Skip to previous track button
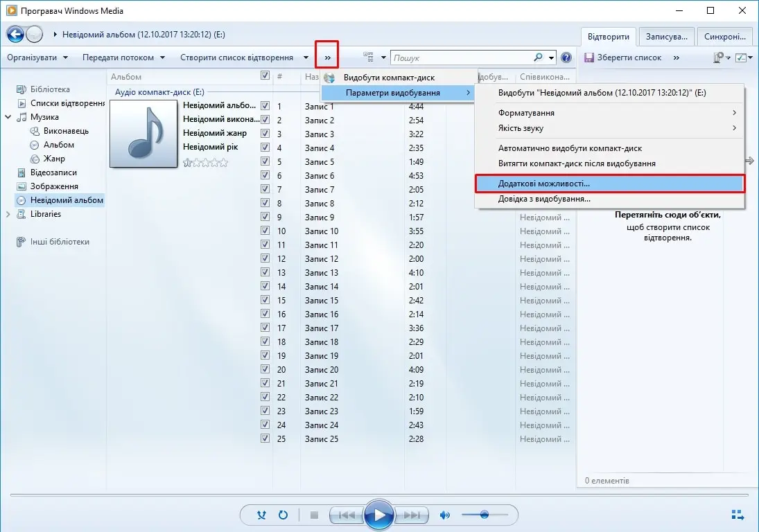 (x=346, y=515)
